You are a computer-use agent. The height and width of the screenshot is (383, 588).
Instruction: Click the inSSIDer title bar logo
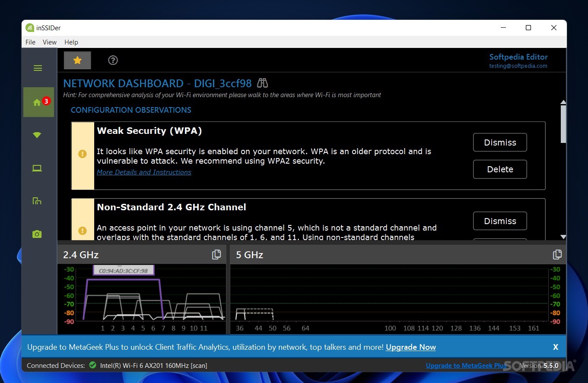coord(30,28)
